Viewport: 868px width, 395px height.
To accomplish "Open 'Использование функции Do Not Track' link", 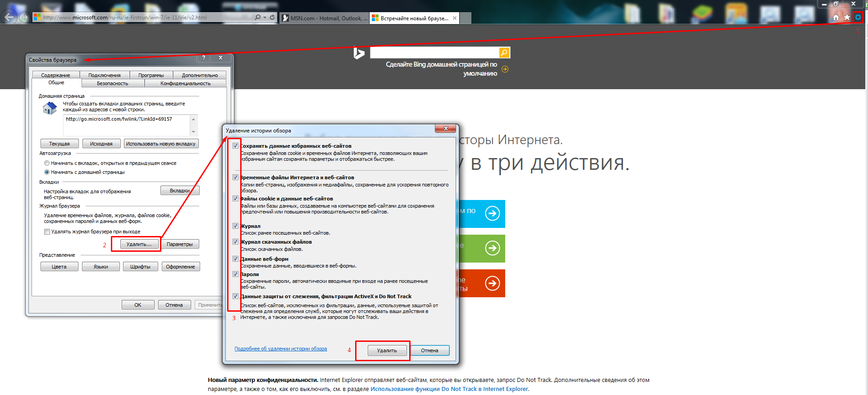I will 449,389.
